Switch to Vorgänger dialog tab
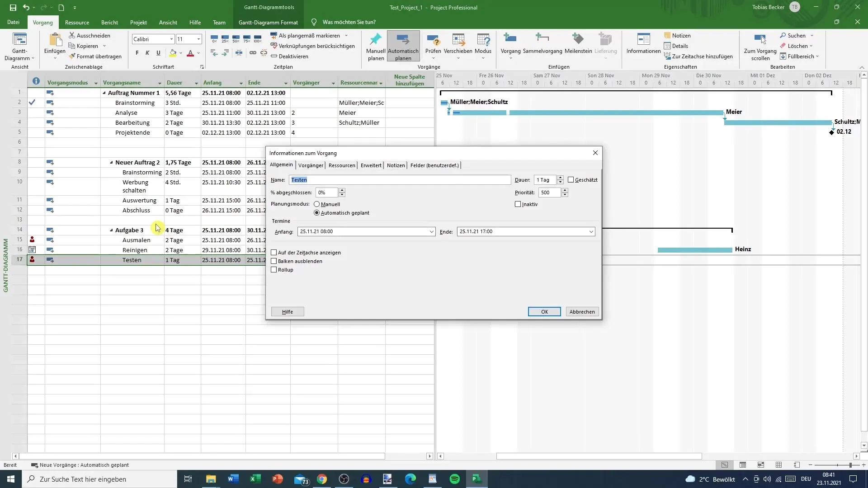Screen dimensions: 868x488 311,165
